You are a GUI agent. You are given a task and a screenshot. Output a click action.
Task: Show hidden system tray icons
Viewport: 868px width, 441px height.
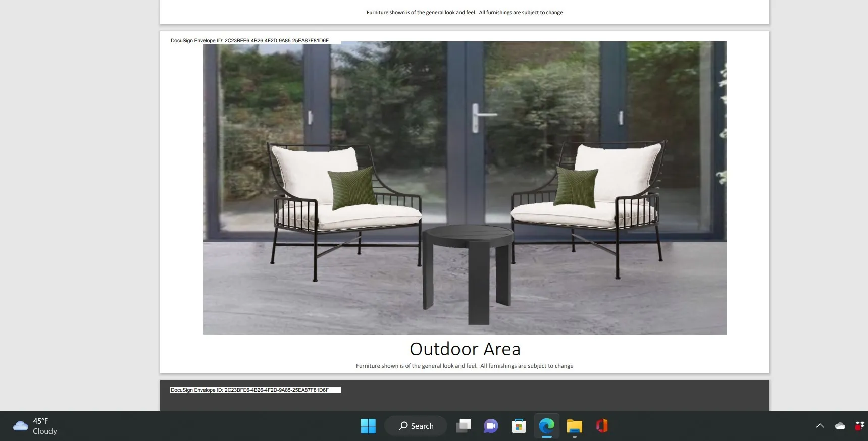point(820,426)
